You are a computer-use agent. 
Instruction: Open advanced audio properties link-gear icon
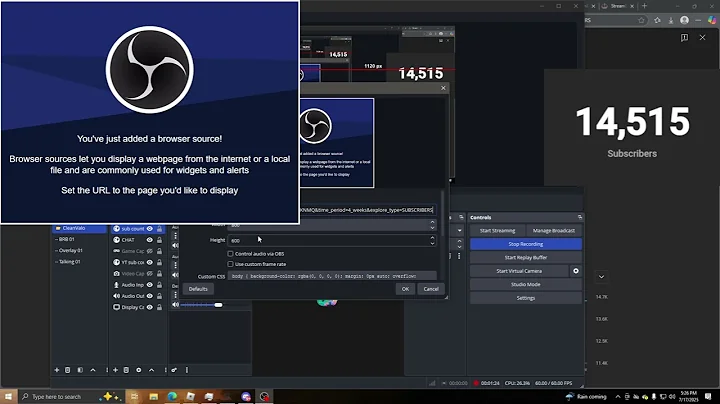pos(174,370)
